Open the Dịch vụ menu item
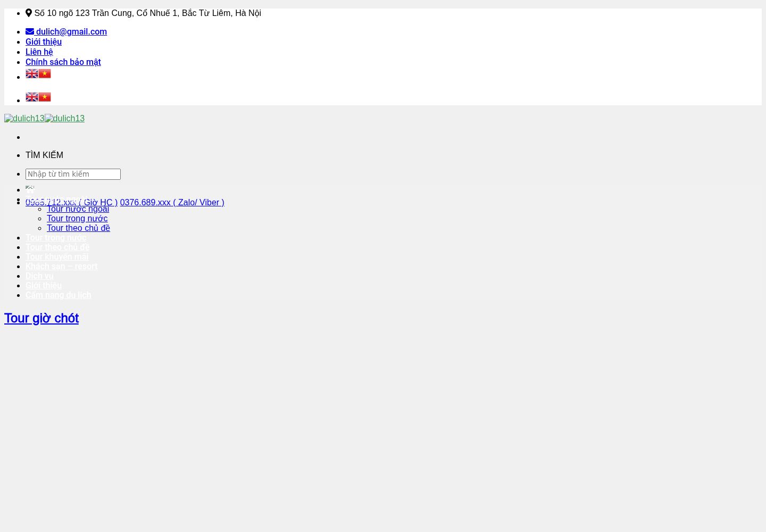 tap(39, 276)
